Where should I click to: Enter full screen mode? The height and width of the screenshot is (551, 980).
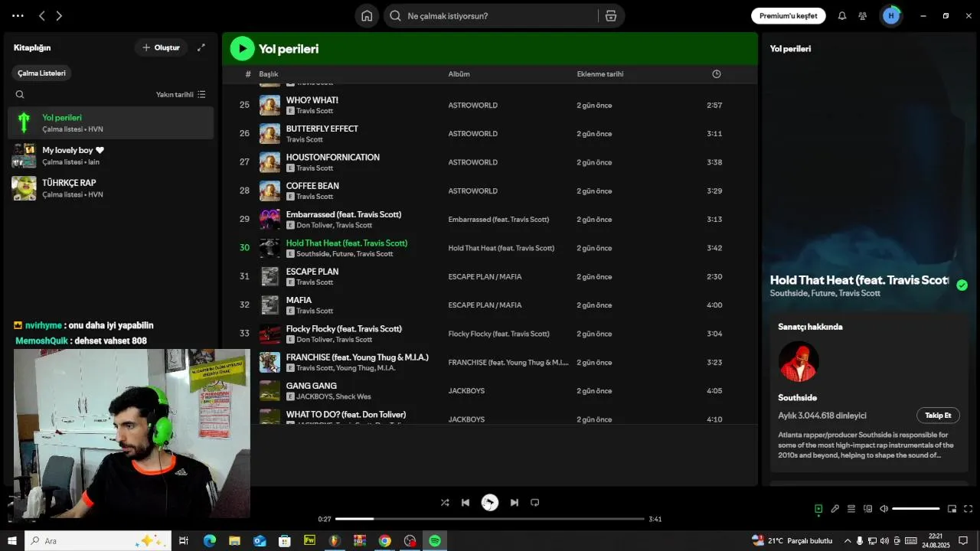coord(969,509)
